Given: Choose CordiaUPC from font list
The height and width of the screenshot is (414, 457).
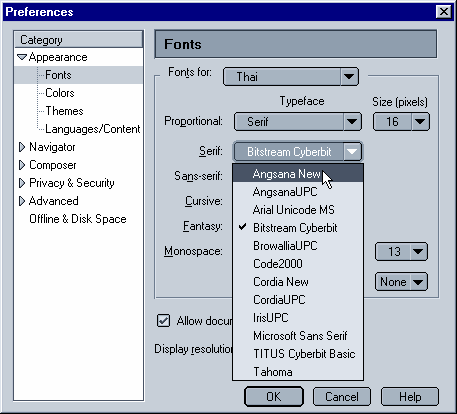Looking at the screenshot, I should coord(298,300).
